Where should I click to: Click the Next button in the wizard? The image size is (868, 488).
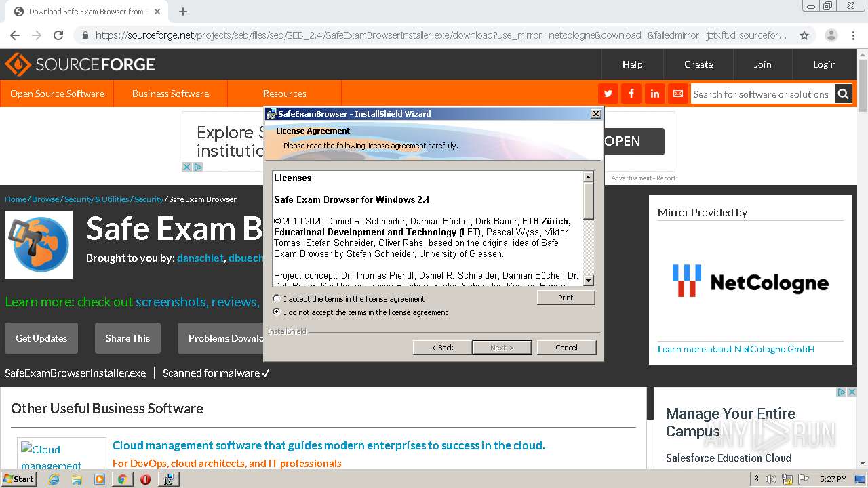point(502,347)
